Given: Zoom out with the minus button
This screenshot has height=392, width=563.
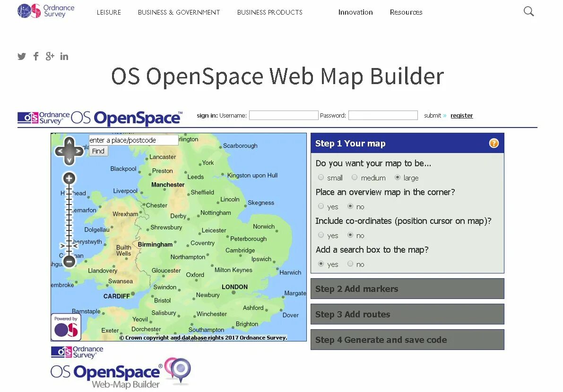Looking at the screenshot, I should pos(69,262).
